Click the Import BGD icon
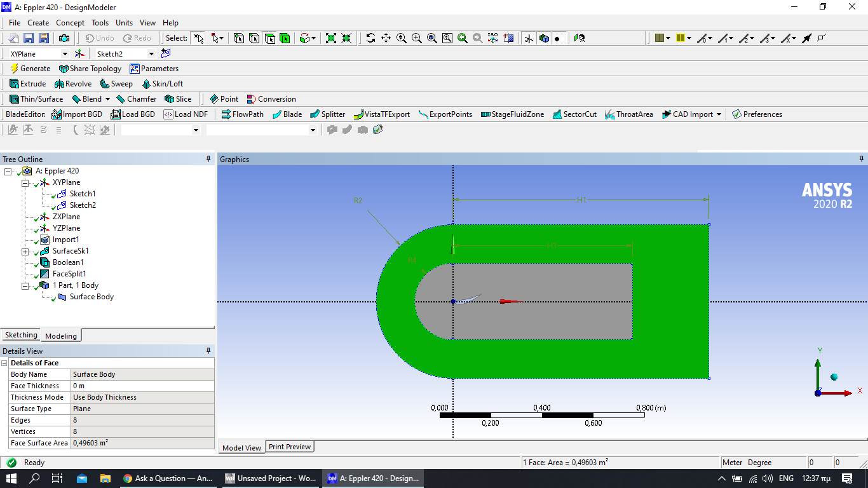This screenshot has height=488, width=868. coord(77,114)
